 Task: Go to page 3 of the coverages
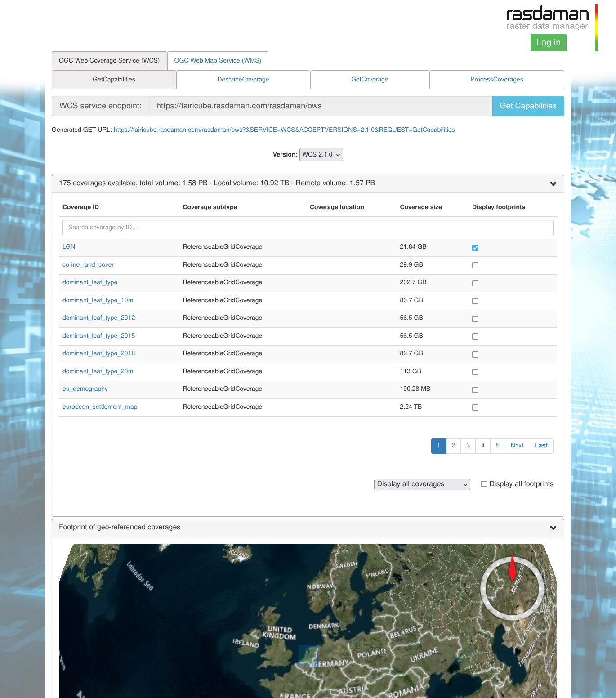pos(468,446)
